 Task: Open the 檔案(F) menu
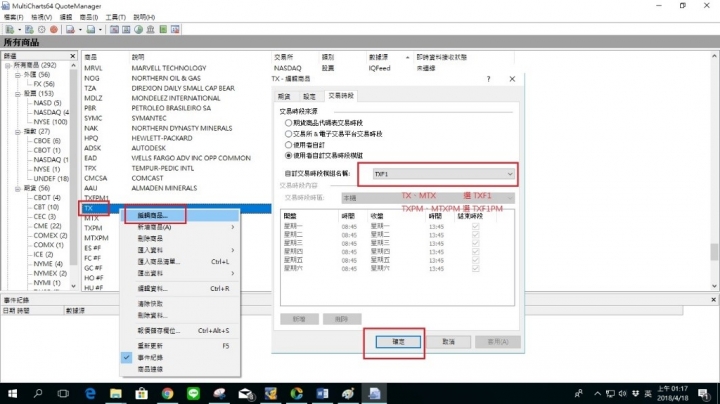13,17
